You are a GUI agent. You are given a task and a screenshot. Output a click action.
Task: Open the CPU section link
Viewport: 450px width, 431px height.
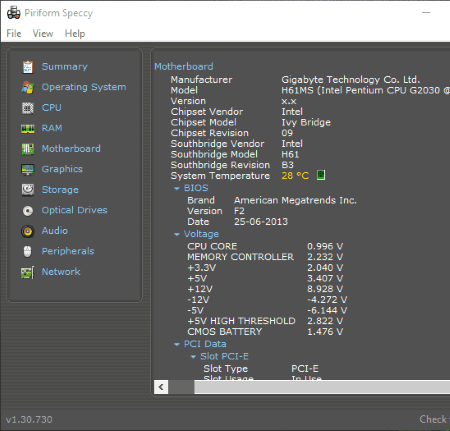(51, 108)
